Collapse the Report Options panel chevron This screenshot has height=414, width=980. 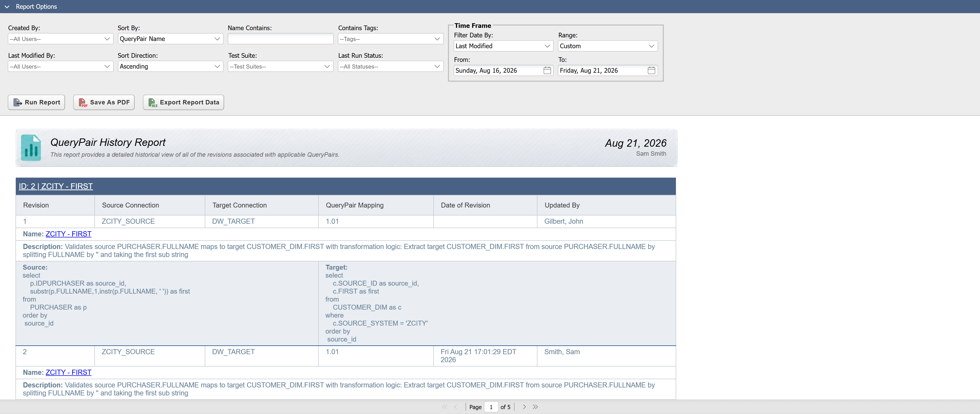pos(7,7)
